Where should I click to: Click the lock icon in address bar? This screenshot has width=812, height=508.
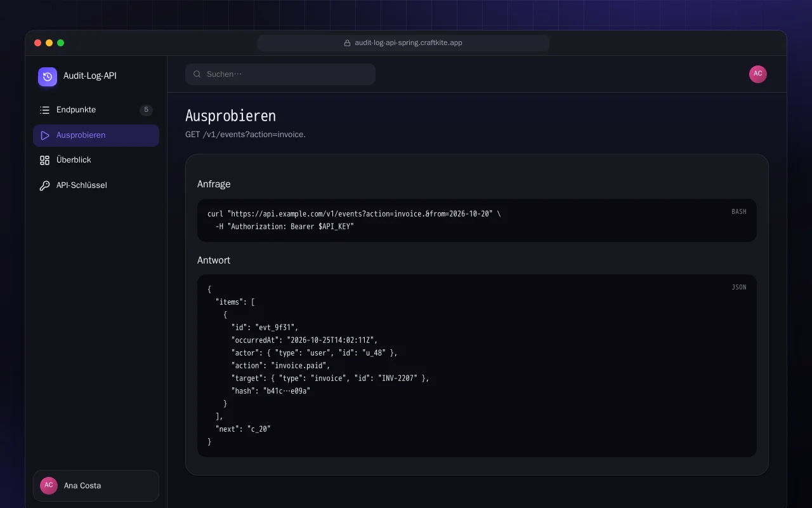[347, 43]
